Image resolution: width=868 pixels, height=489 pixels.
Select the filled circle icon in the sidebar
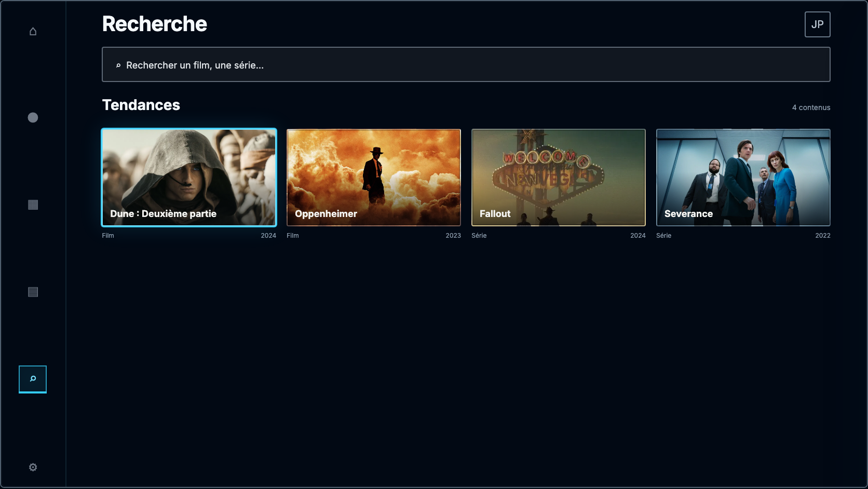tap(33, 118)
